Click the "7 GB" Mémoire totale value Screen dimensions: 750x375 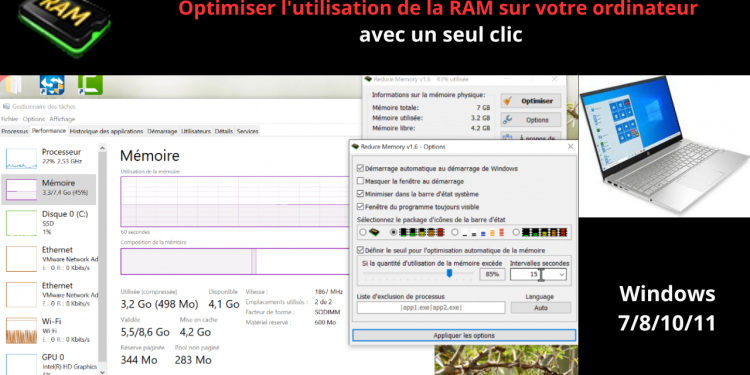click(x=483, y=108)
